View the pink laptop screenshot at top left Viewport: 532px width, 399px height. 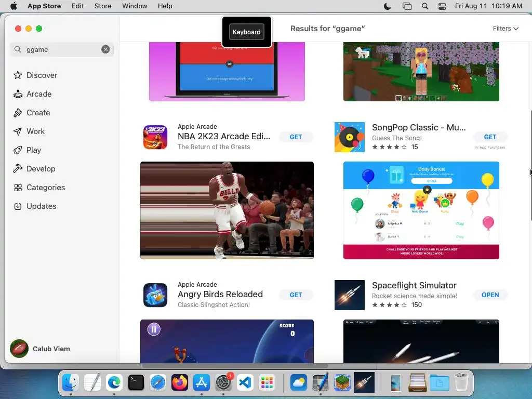227,72
